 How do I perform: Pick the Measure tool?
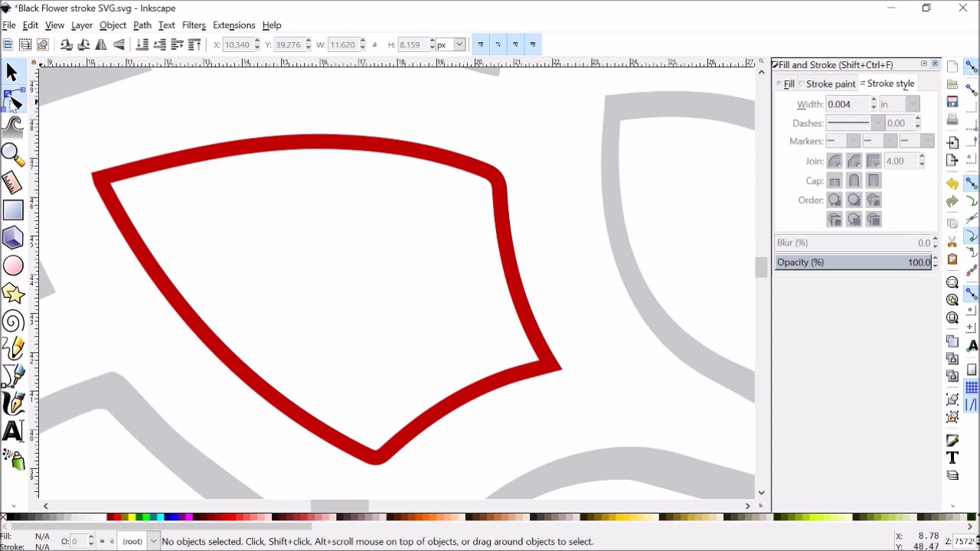point(12,182)
